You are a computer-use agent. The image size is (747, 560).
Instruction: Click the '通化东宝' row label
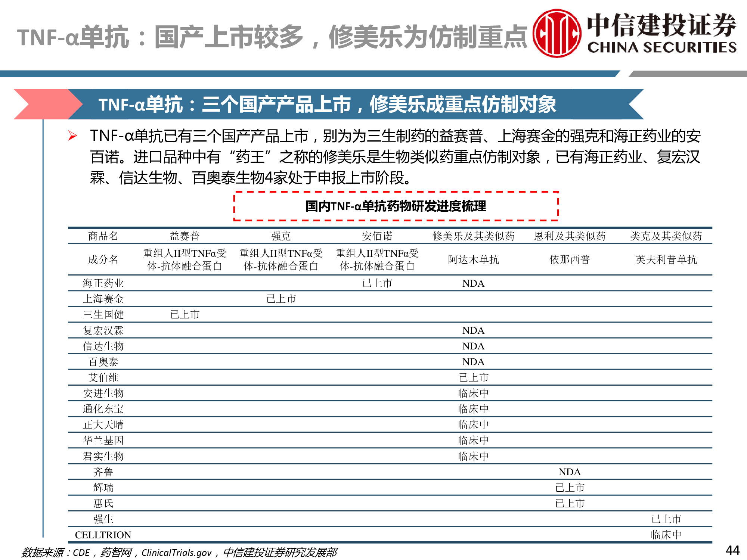pyautogui.click(x=103, y=409)
